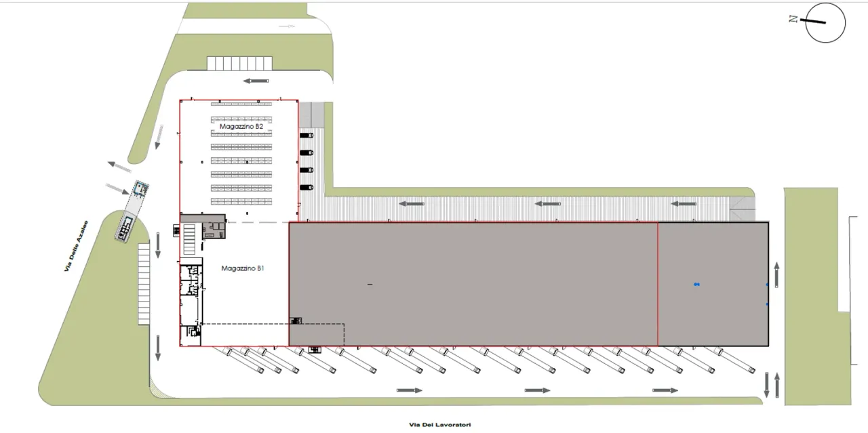The image size is (868, 433).
Task: Click the "Via Delle Azalee" street label
Action: [77, 246]
